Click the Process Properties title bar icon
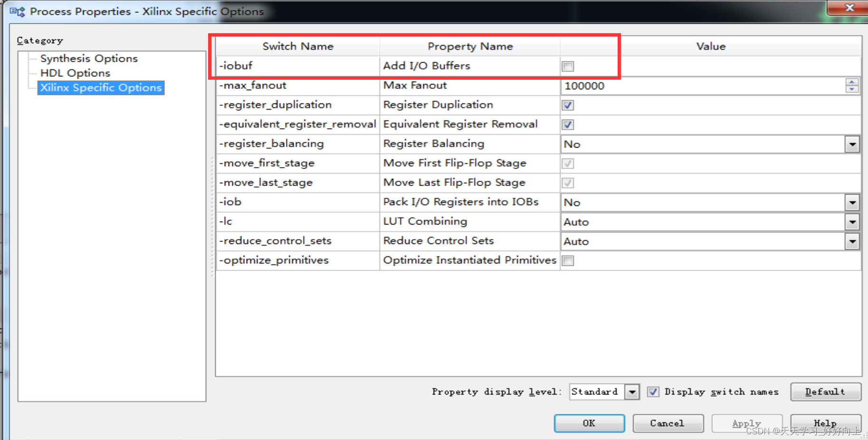The image size is (868, 440). tap(17, 12)
